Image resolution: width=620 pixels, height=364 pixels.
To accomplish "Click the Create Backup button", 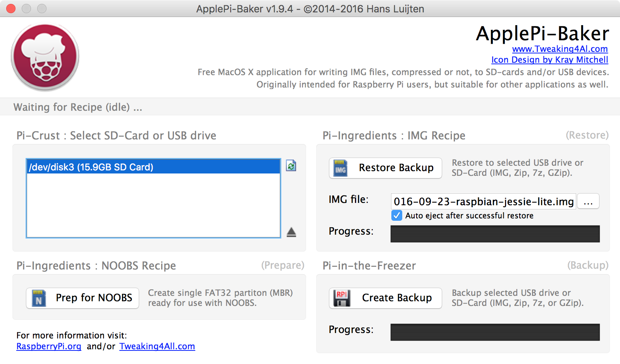I will click(x=386, y=298).
